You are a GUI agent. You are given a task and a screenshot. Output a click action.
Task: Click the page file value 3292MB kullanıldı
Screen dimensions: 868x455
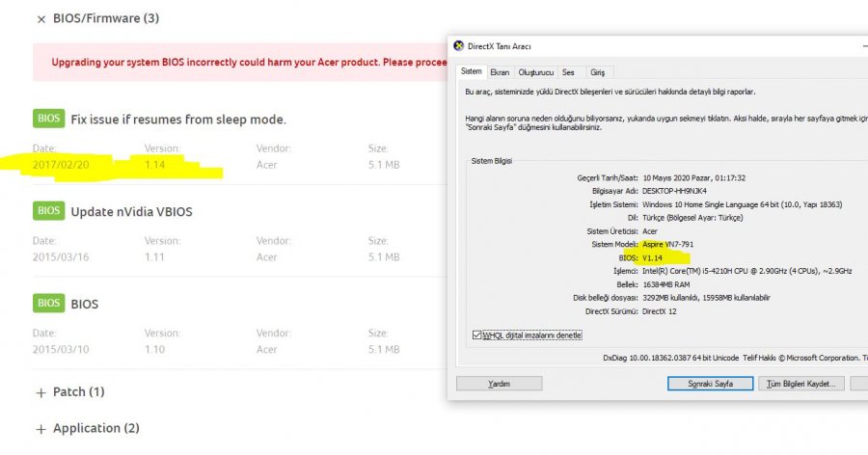(706, 298)
